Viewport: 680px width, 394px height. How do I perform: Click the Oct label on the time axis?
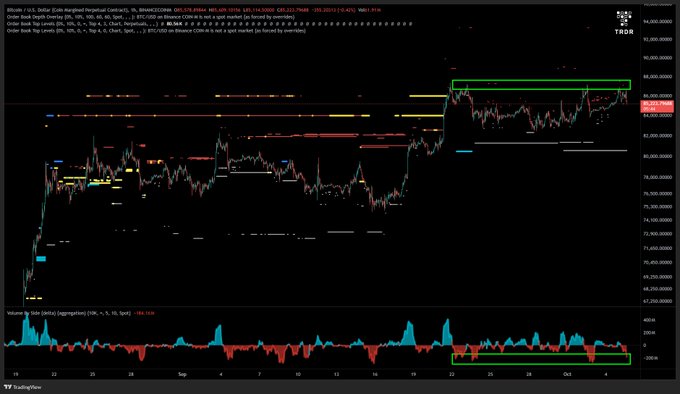(x=567, y=374)
